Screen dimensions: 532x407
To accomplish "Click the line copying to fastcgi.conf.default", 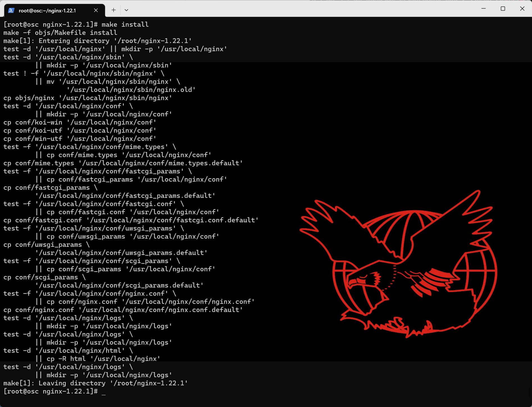I will pos(131,220).
